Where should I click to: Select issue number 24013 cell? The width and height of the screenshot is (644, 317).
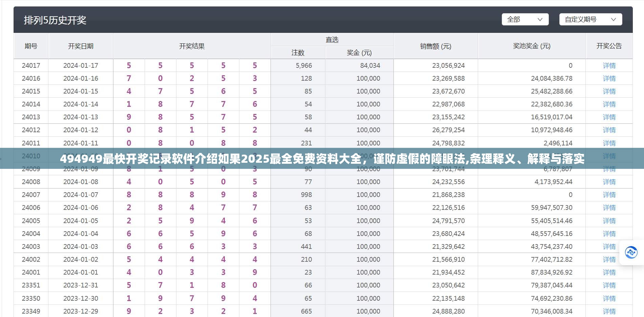pos(31,117)
